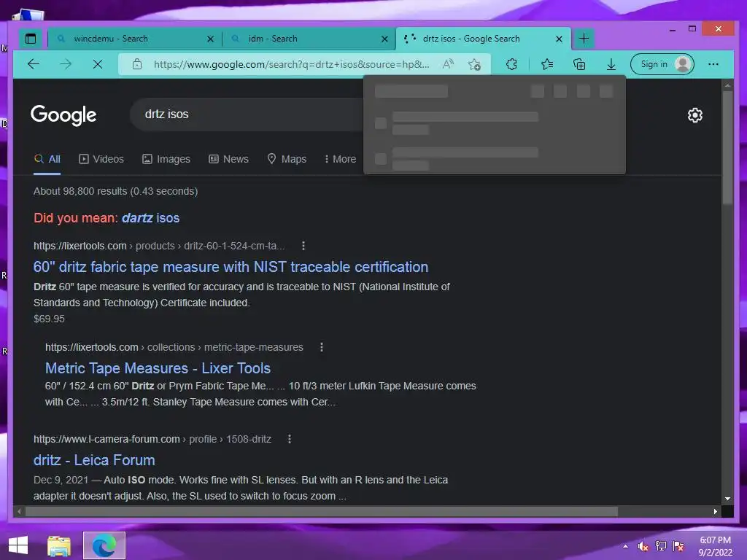747x560 pixels.
Task: Open options for lixertools products result
Action: point(303,246)
